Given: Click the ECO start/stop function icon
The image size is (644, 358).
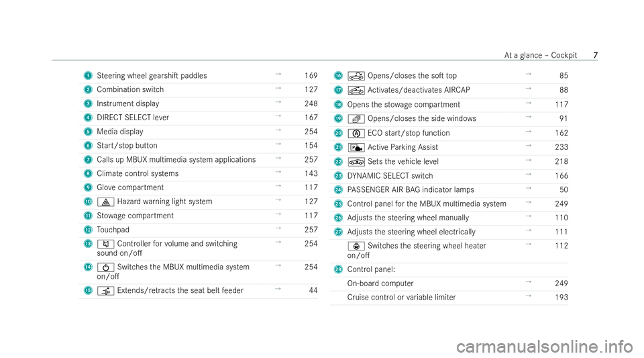Looking at the screenshot, I should point(356,134).
